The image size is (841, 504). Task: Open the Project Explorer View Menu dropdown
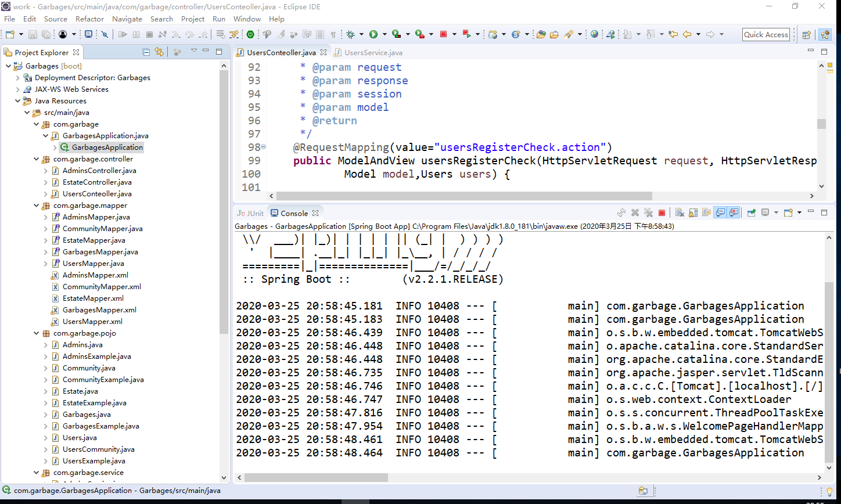point(193,51)
